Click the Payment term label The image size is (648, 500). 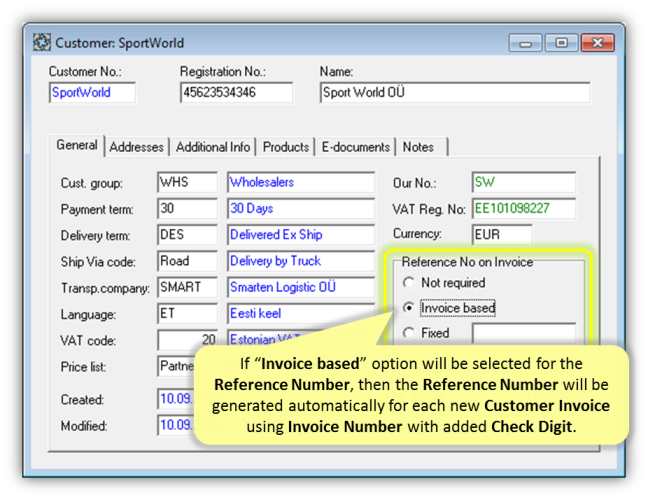pos(97,210)
